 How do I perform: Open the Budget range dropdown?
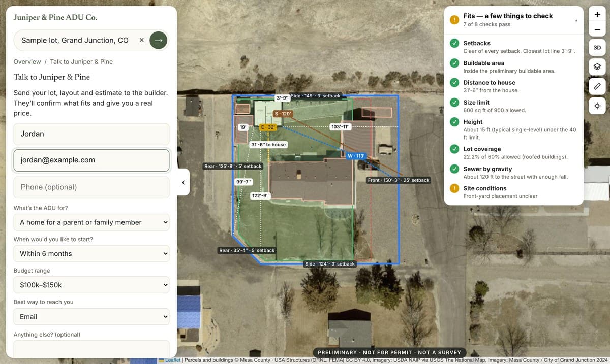(91, 285)
